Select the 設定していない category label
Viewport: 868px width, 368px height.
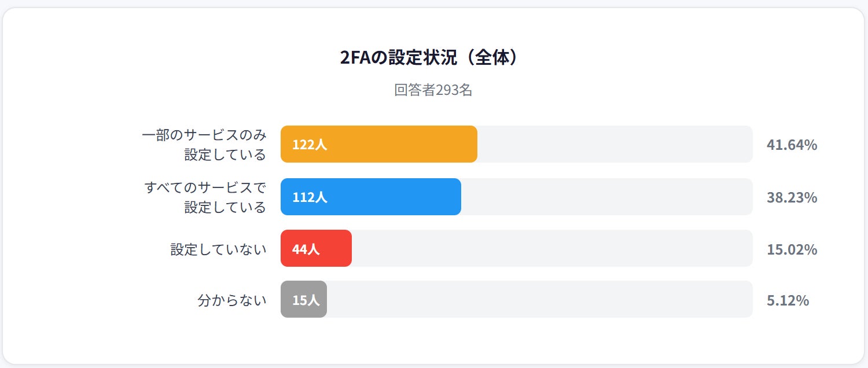tap(218, 249)
